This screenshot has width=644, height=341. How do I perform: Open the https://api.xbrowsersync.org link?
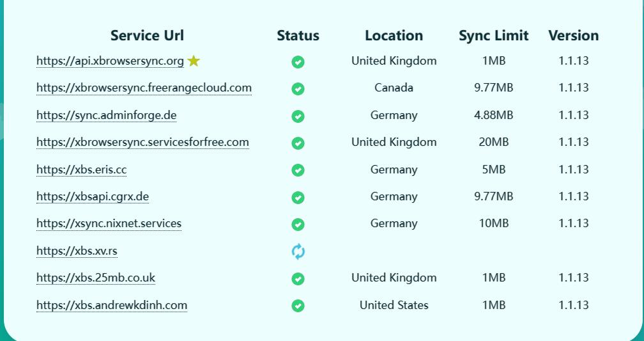click(110, 61)
